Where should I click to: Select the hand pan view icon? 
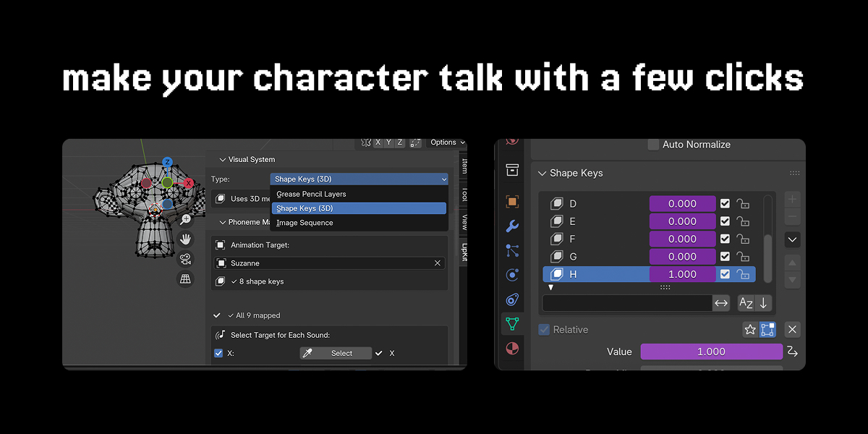pos(185,239)
